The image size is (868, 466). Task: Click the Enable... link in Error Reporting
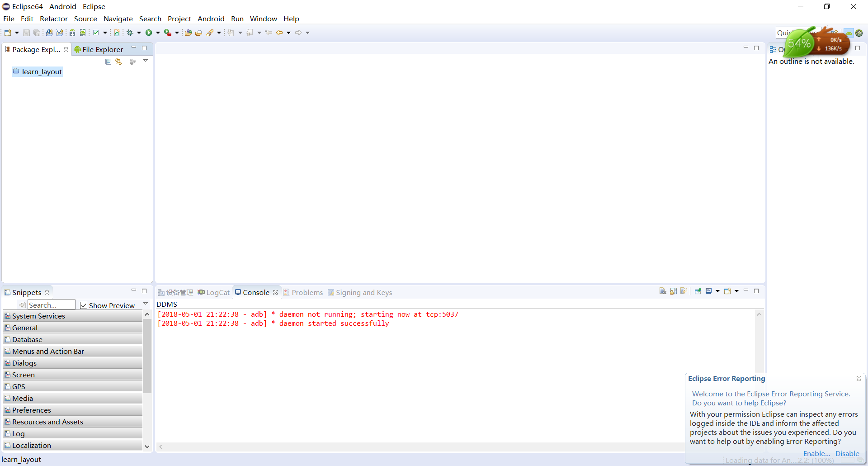(x=816, y=453)
